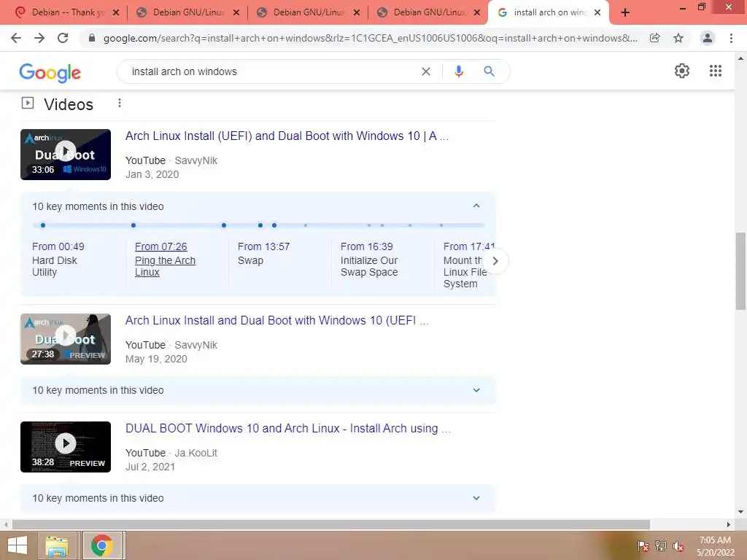Open Action Center flag tray icon
747x560 pixels.
[x=643, y=546]
